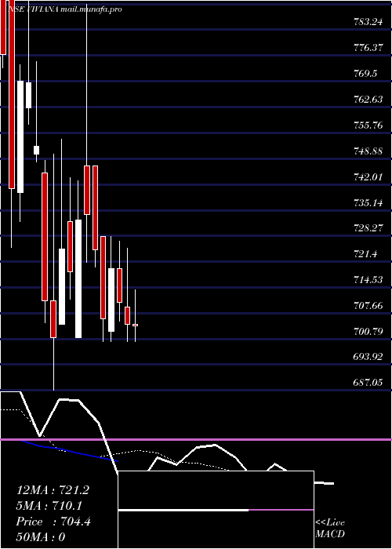
Task: Click the 742.01 price label
Action: (x=368, y=176)
